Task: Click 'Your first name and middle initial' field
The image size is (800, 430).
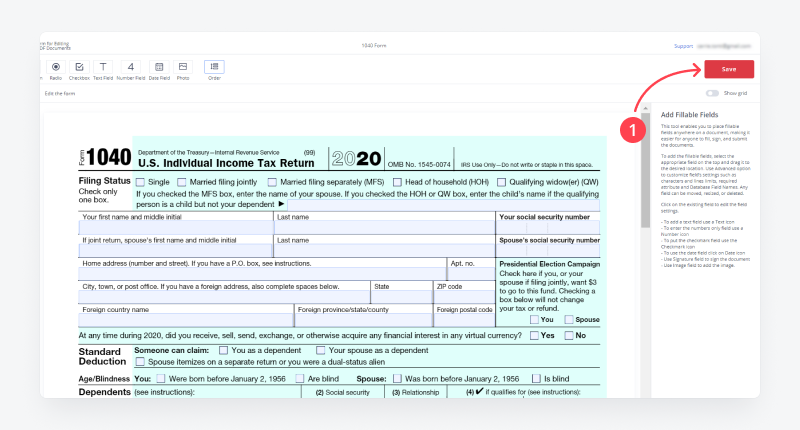Action: (176, 227)
